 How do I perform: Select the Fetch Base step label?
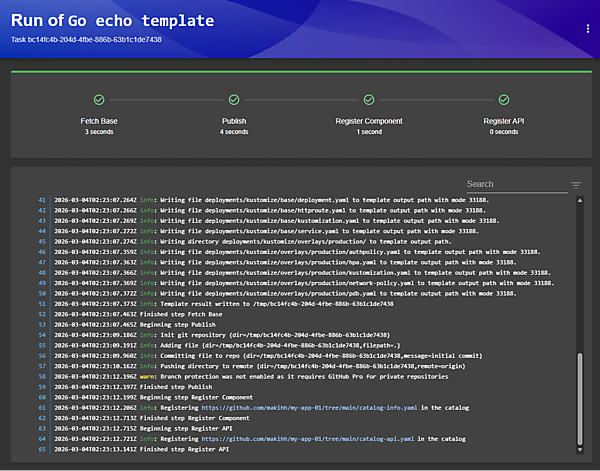(99, 121)
